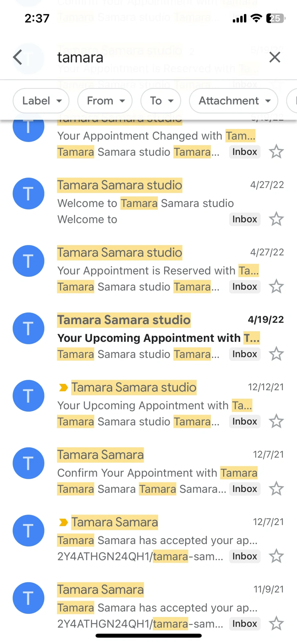Select avatar of the 4/19/22 unread email

29,328
